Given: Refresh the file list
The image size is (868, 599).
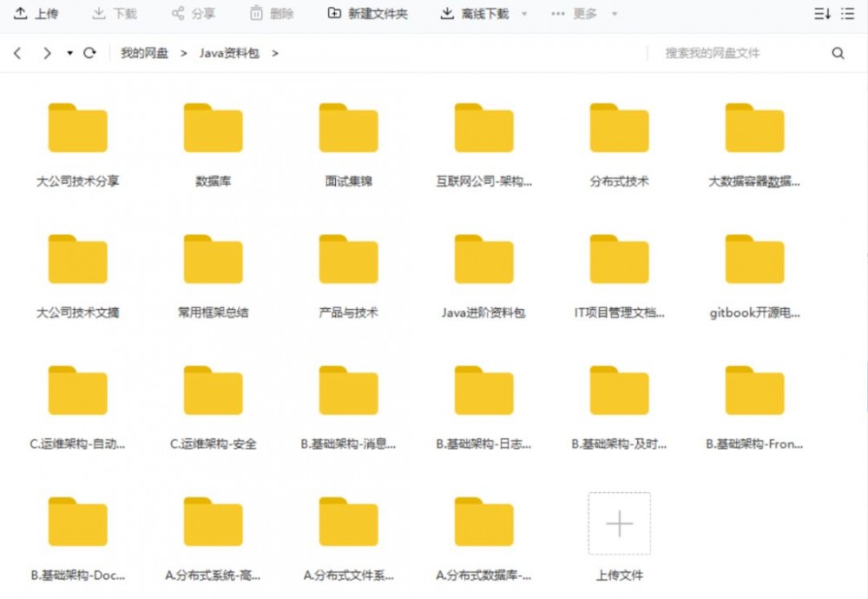Looking at the screenshot, I should [89, 53].
